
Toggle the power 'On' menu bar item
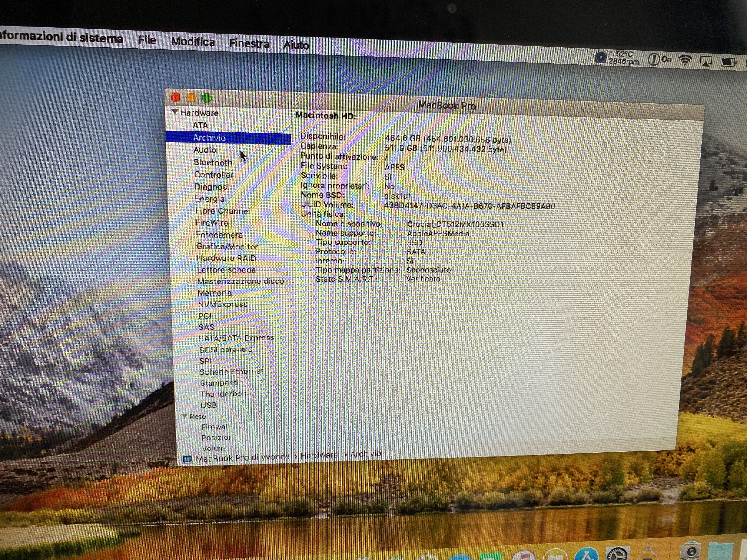659,59
